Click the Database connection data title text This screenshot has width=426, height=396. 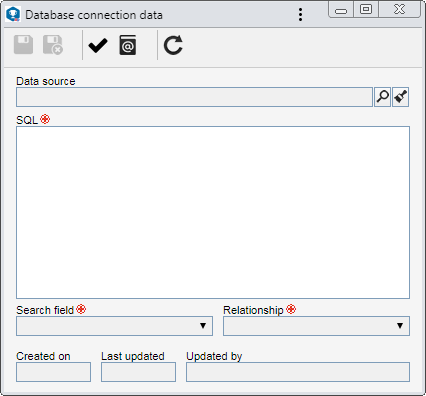pos(94,15)
